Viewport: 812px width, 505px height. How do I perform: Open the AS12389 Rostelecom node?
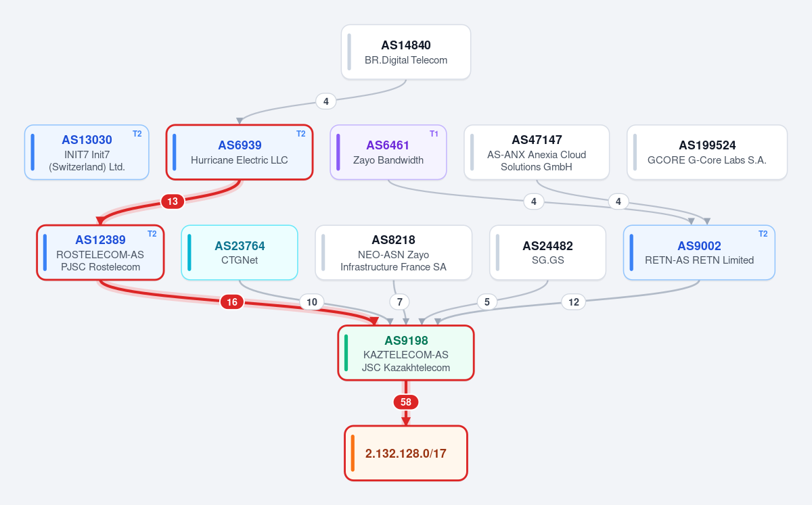pyautogui.click(x=100, y=252)
